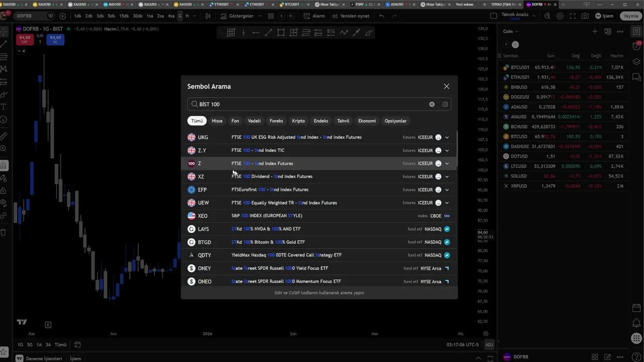Open the go-to-date calendar icon
The width and height of the screenshot is (644, 362).
click(77, 345)
